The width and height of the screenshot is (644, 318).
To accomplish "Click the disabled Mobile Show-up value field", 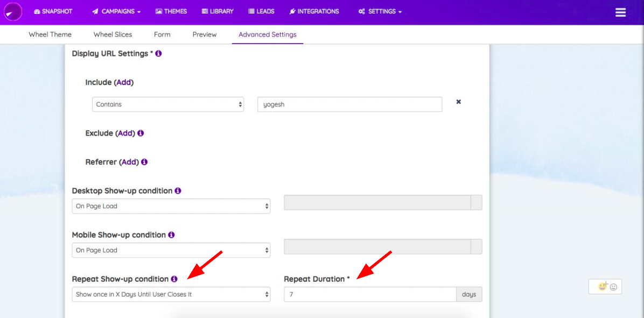I will (377, 246).
